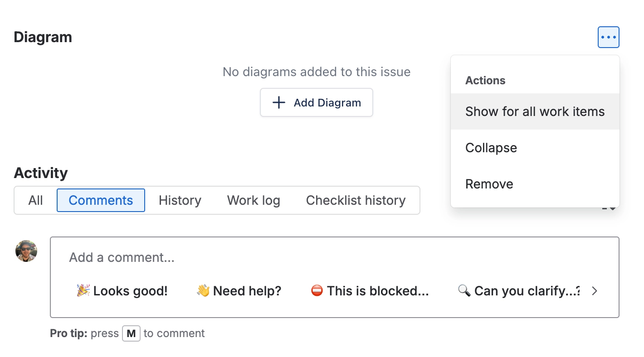The height and width of the screenshot is (357, 644).
Task: Expand more canned comment replies with the chevron
Action: click(594, 291)
